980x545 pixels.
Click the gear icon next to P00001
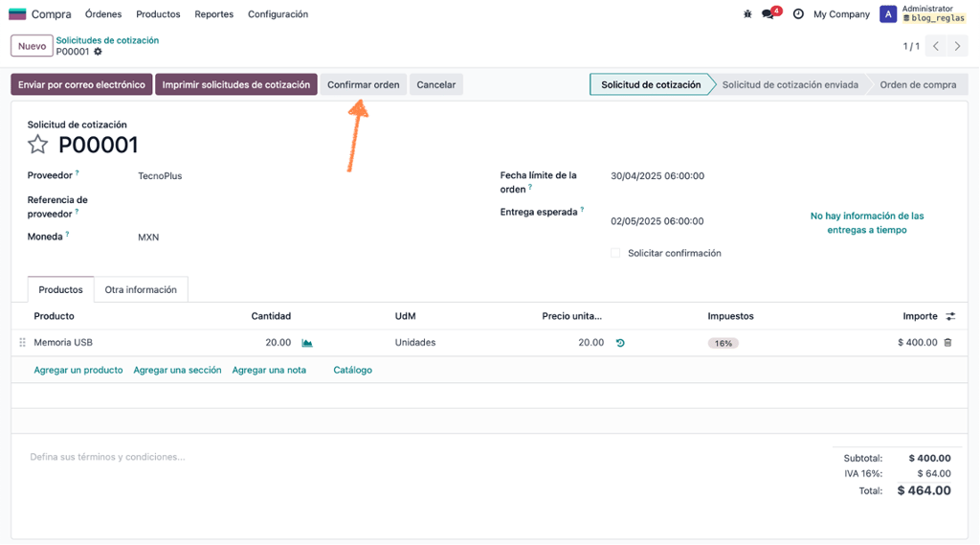click(99, 52)
